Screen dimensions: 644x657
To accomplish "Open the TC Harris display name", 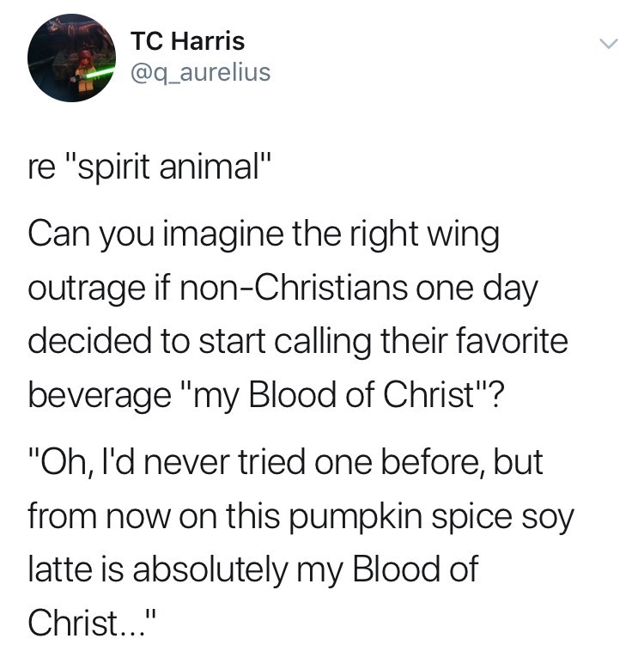I will click(187, 40).
